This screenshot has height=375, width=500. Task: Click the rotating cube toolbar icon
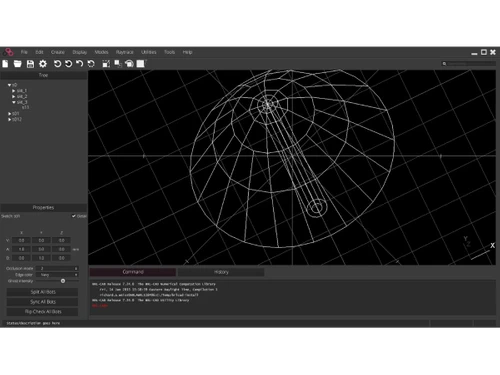click(129, 64)
